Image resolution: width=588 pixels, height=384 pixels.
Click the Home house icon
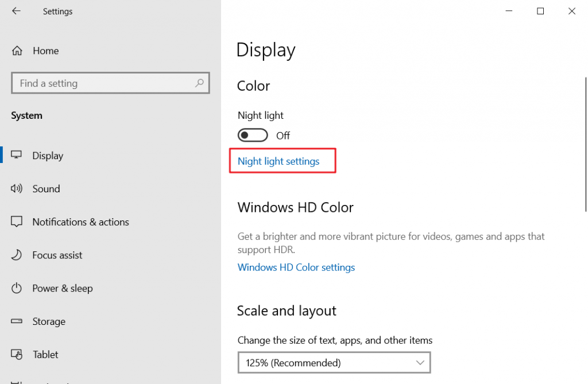(17, 51)
